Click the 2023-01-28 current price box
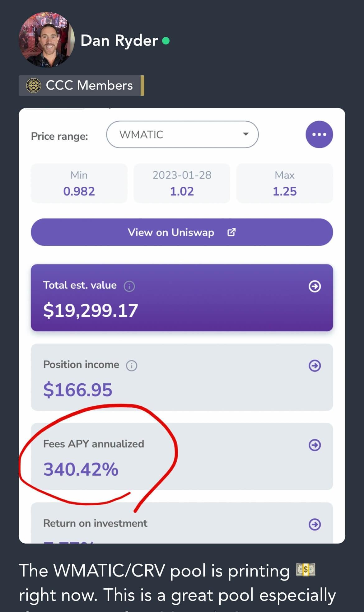Viewport: 364px width, 612px height. click(182, 183)
